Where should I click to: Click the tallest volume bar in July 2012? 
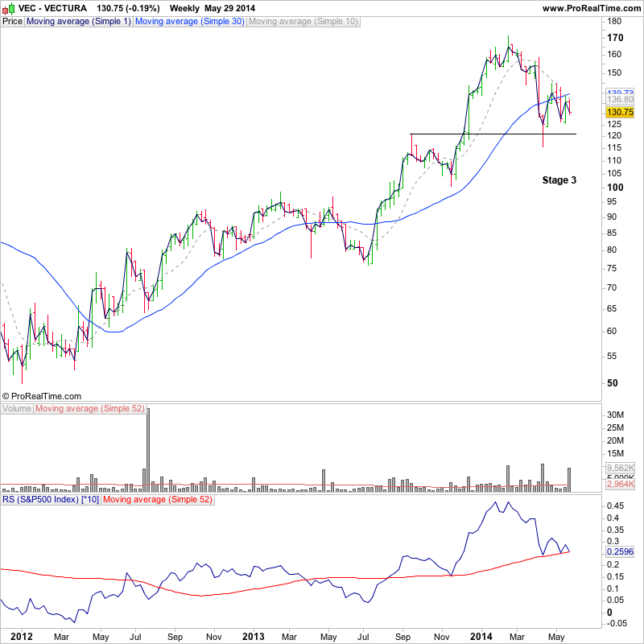pyautogui.click(x=148, y=450)
